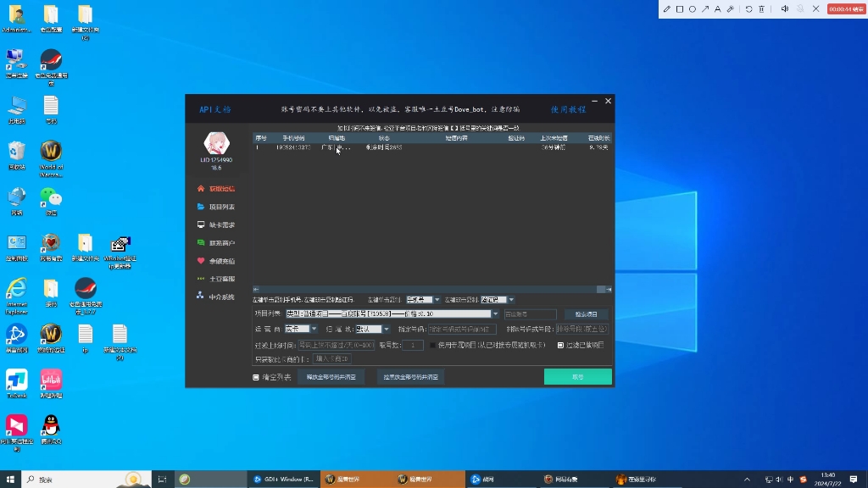Expand the 归属地 region dropdown
This screenshot has height=488, width=868.
[387, 330]
